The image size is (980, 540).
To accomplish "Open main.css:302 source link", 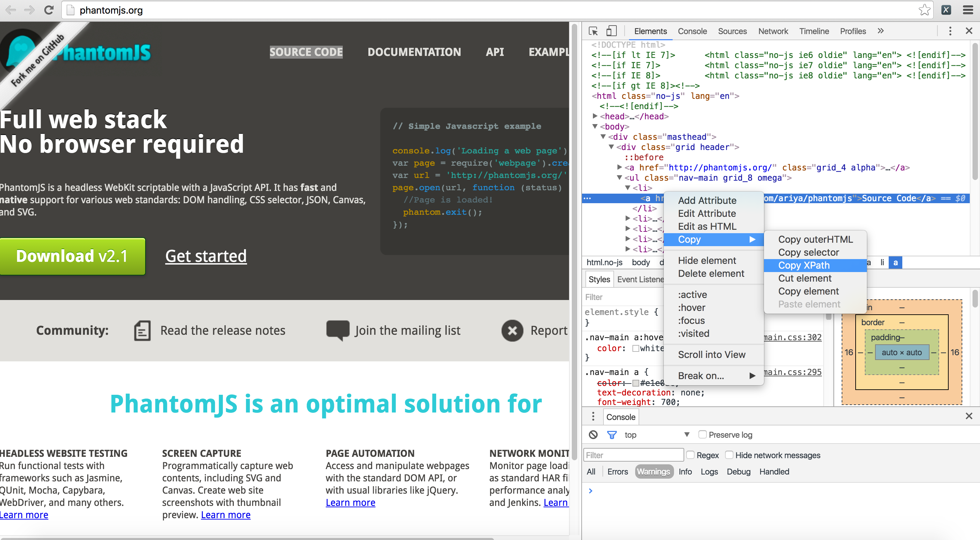I will [793, 337].
